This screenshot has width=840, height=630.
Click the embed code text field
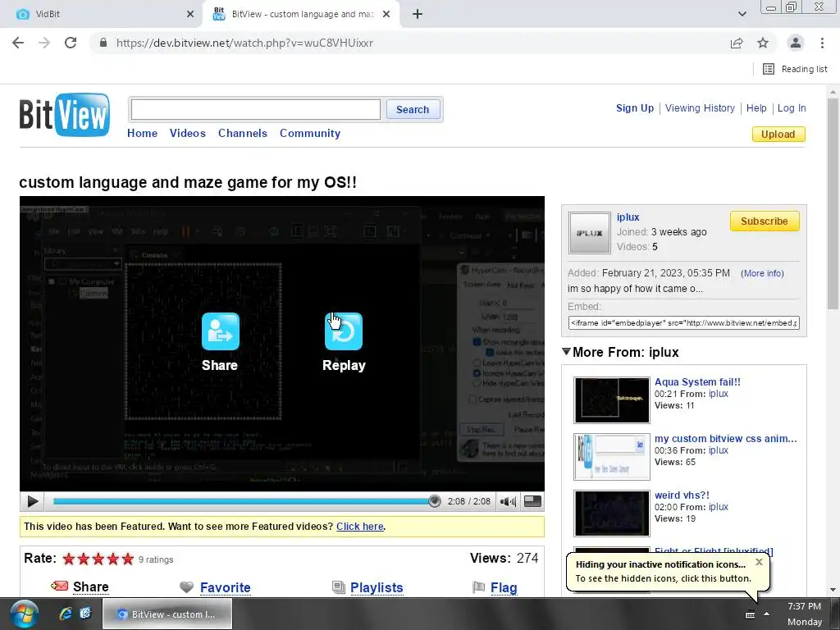point(683,323)
